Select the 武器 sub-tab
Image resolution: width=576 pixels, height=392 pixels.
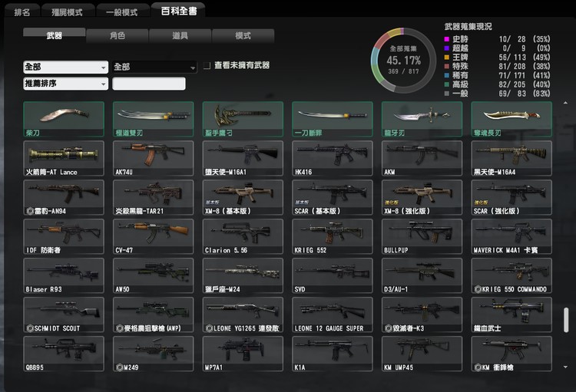tap(55, 35)
